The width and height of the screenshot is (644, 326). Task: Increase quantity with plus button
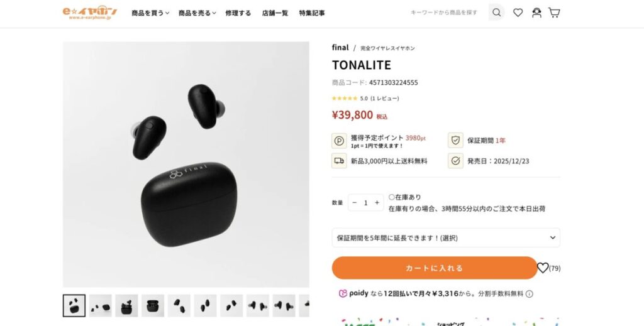[x=377, y=202]
